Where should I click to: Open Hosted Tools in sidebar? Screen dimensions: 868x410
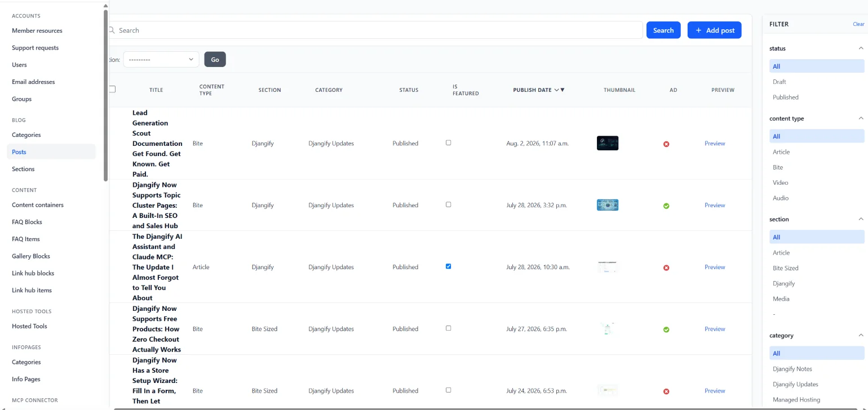pyautogui.click(x=29, y=326)
